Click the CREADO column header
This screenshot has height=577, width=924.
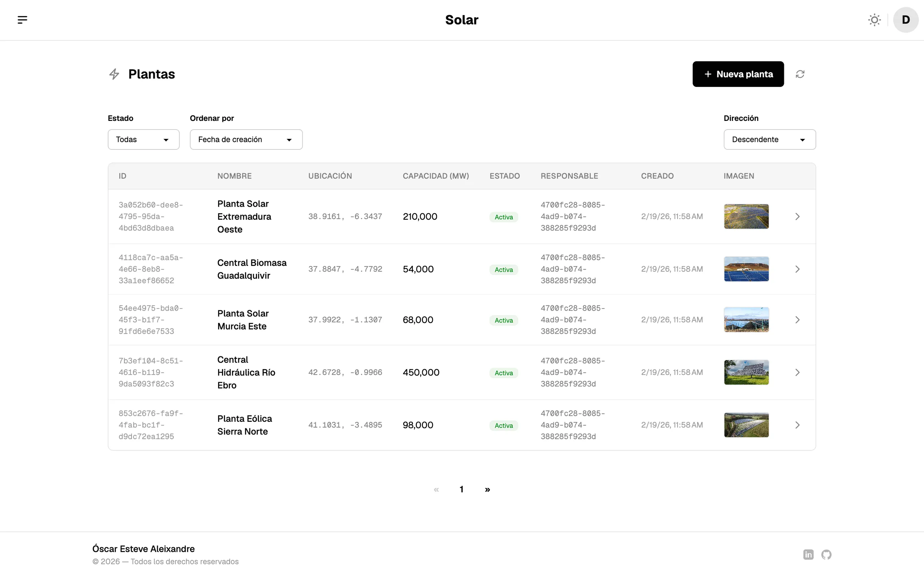click(657, 176)
